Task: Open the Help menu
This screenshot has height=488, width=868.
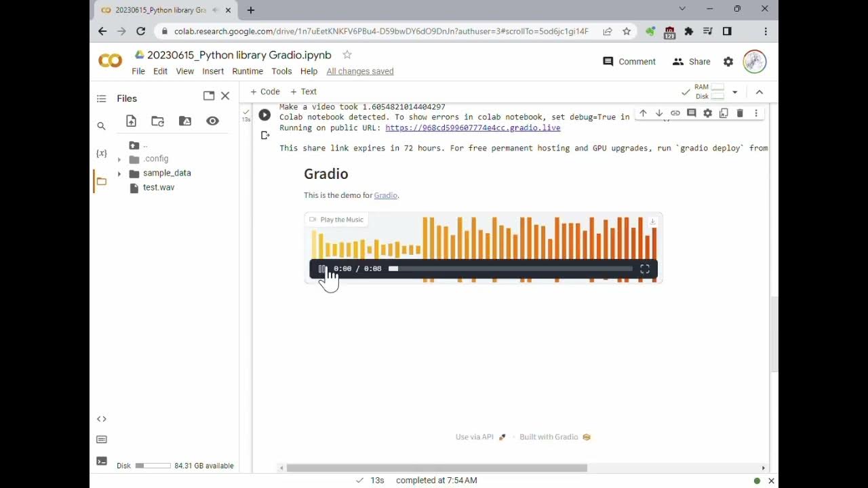Action: [309, 71]
